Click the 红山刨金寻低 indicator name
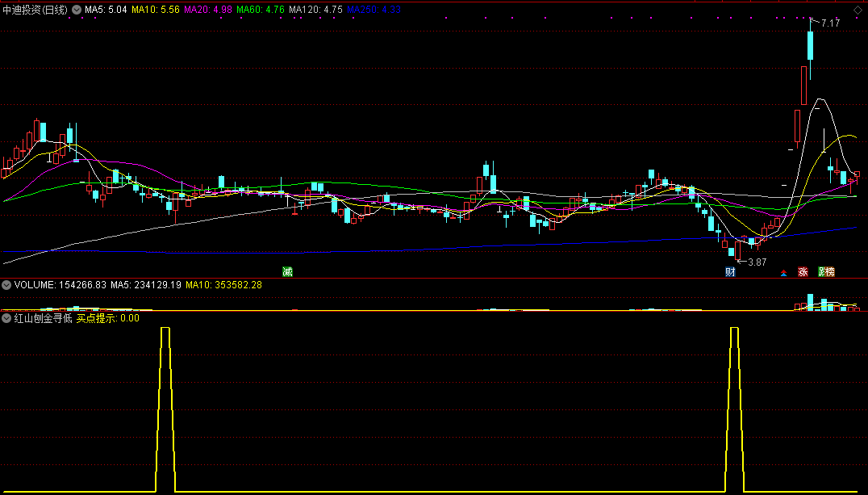This screenshot has height=495, width=868. tap(43, 318)
